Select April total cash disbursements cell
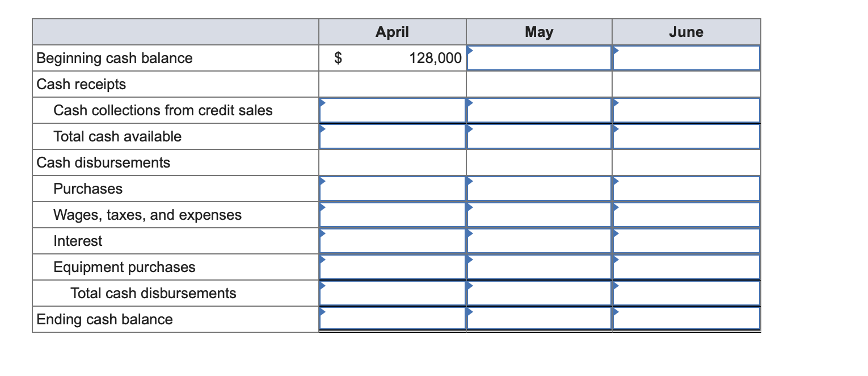 point(393,293)
